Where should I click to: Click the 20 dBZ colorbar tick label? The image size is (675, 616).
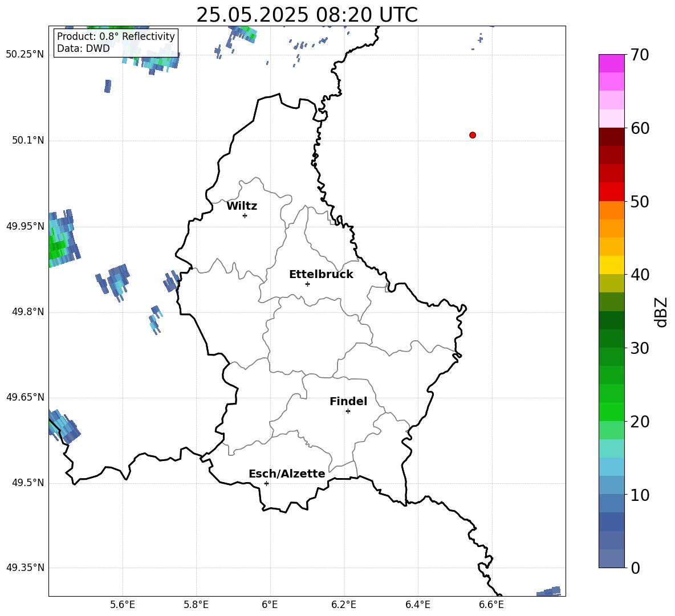[640, 421]
